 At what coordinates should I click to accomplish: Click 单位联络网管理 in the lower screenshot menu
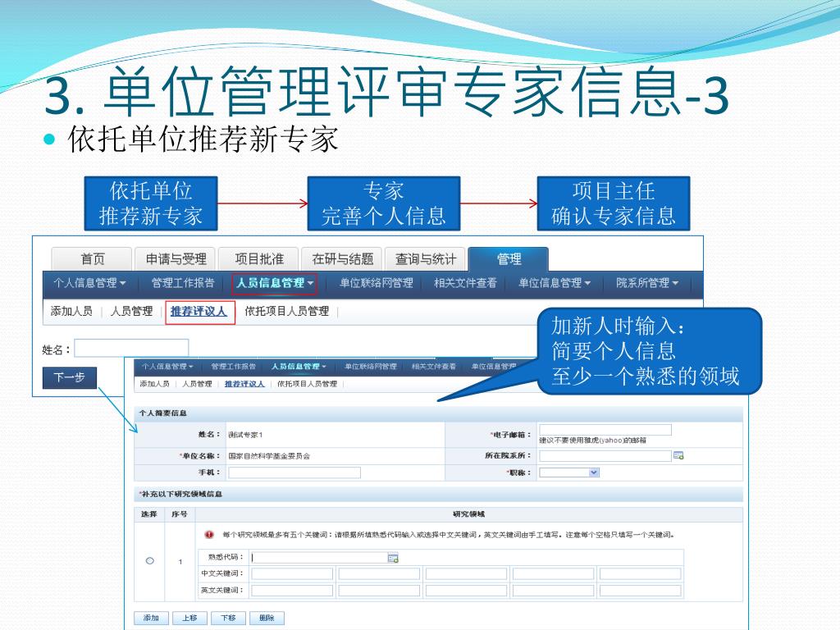click(x=370, y=367)
